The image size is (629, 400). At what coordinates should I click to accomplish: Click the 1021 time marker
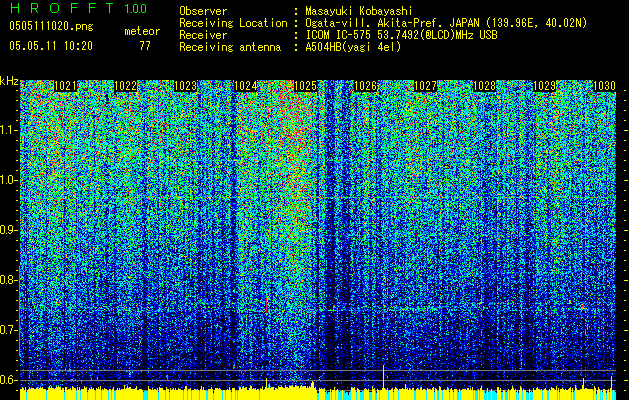65,86
